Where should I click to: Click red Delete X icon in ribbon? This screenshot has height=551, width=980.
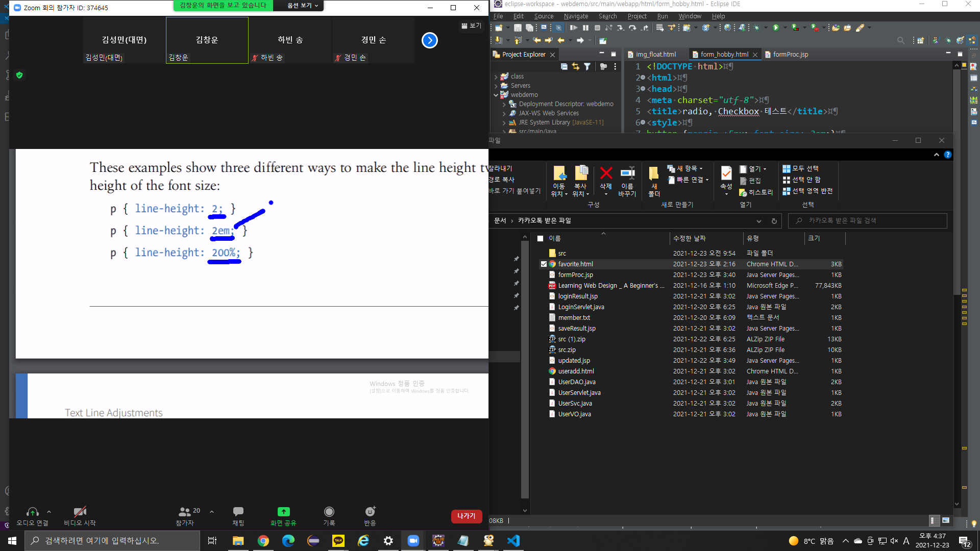tap(606, 173)
